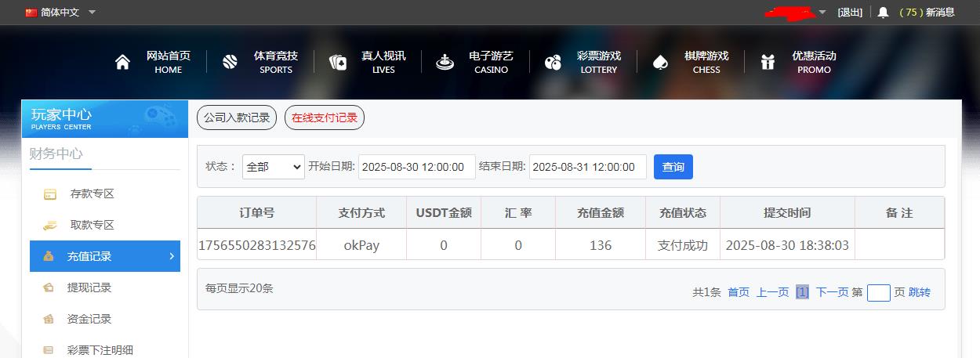Click the casino joystick icon
The image size is (980, 358).
pos(445,63)
